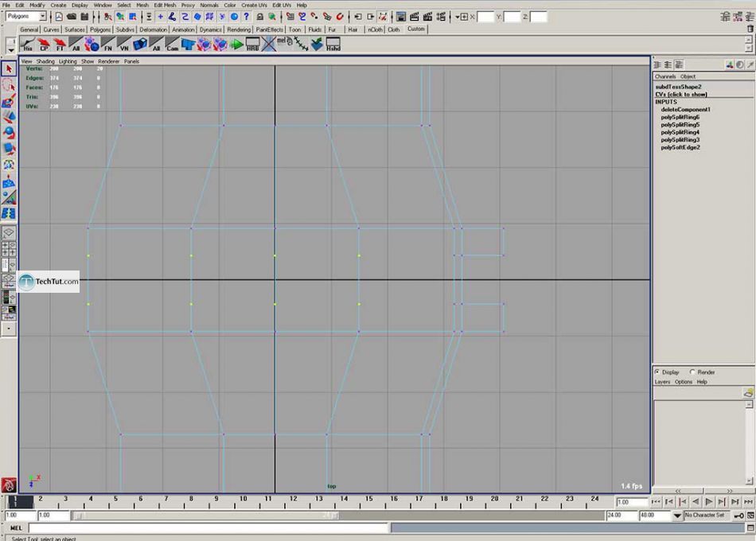756x541 pixels.
Task: Open the input field mode dropdown arrow
Action: tap(457, 17)
